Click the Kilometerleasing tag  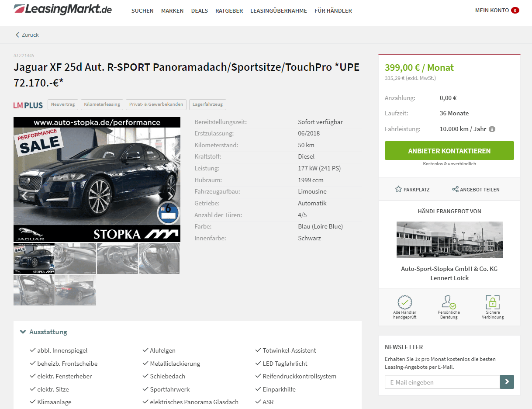(x=102, y=104)
